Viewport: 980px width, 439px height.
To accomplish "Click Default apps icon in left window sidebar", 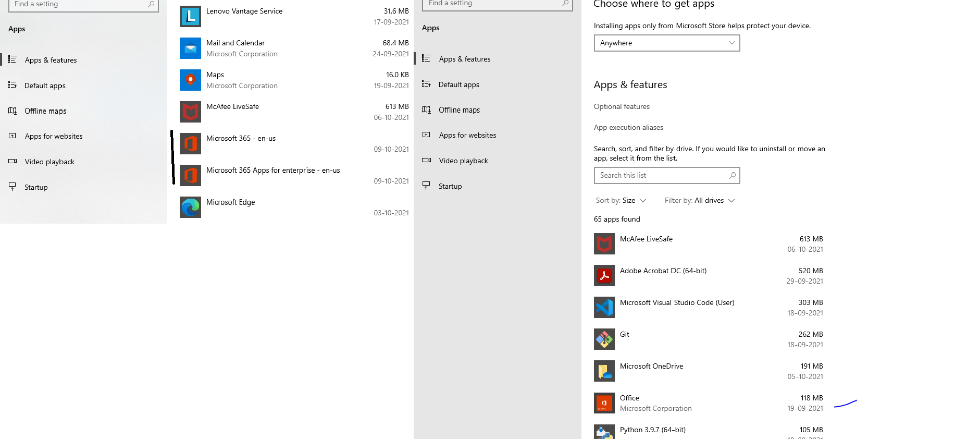I will pyautogui.click(x=13, y=85).
